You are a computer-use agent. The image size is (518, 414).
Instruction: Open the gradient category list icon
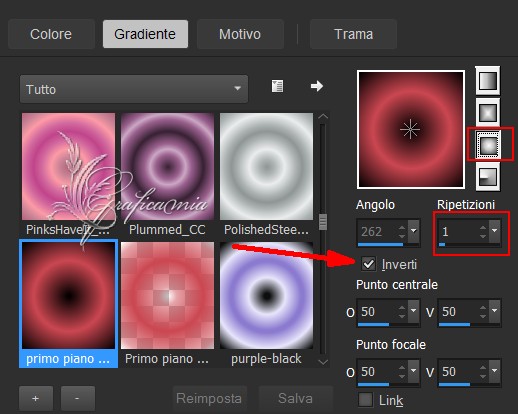coord(277,86)
